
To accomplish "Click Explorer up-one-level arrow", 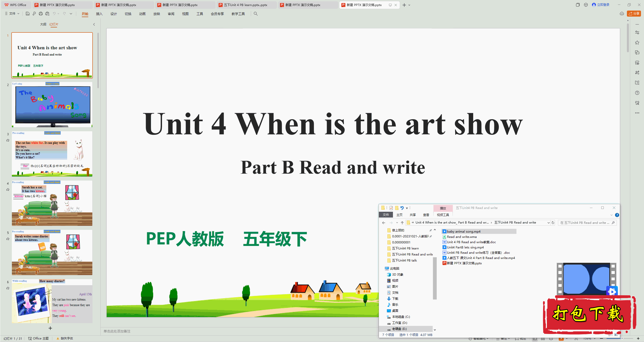I will (402, 223).
